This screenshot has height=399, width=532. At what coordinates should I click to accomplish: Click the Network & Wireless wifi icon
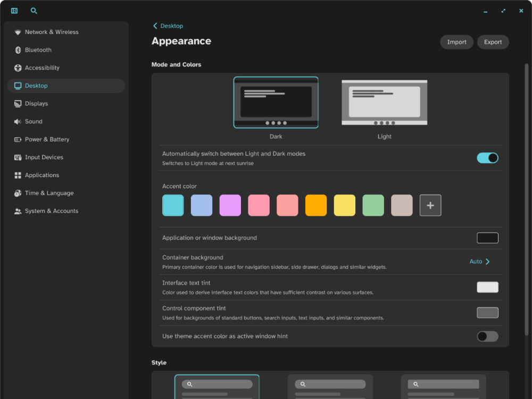click(18, 32)
